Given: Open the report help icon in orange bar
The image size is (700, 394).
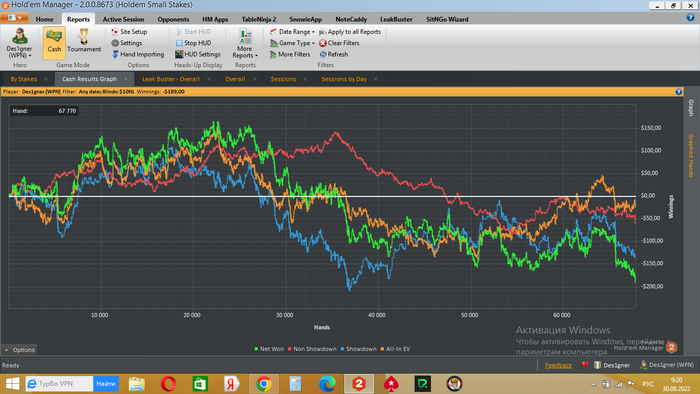Looking at the screenshot, I should pyautogui.click(x=679, y=91).
